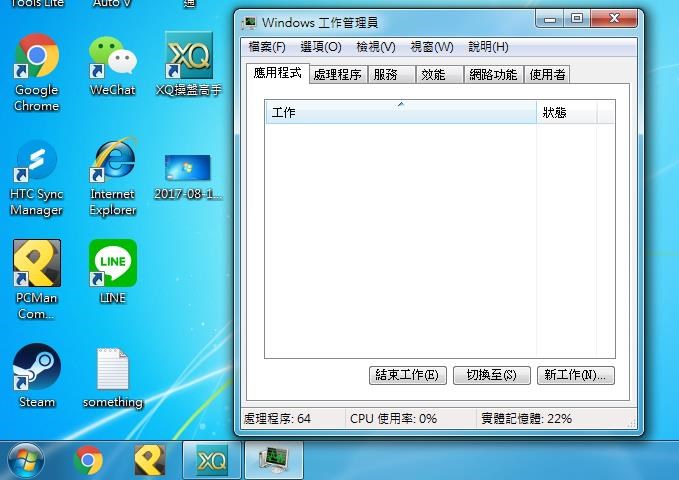Sort by the 工作 column header
Viewport: 679px width, 480px height.
pos(401,112)
